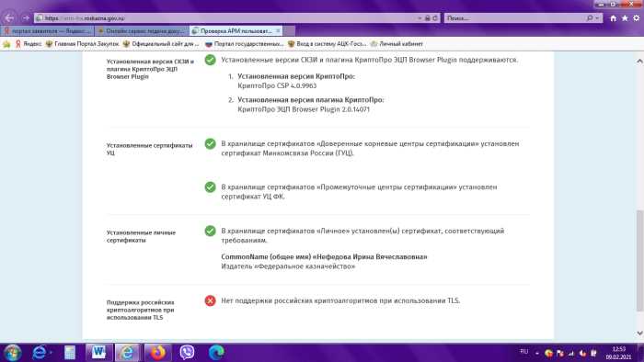The width and height of the screenshot is (644, 362).
Task: Switch to the Яндекс portal tab
Action: 47,30
